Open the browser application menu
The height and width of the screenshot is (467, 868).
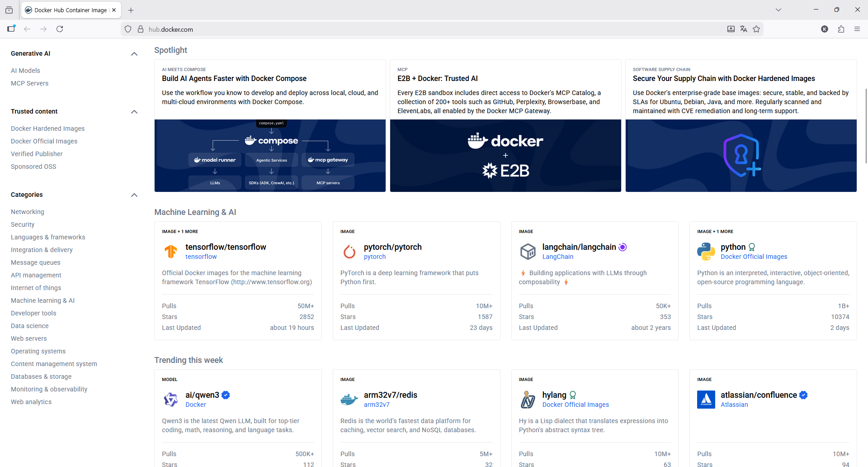point(857,29)
